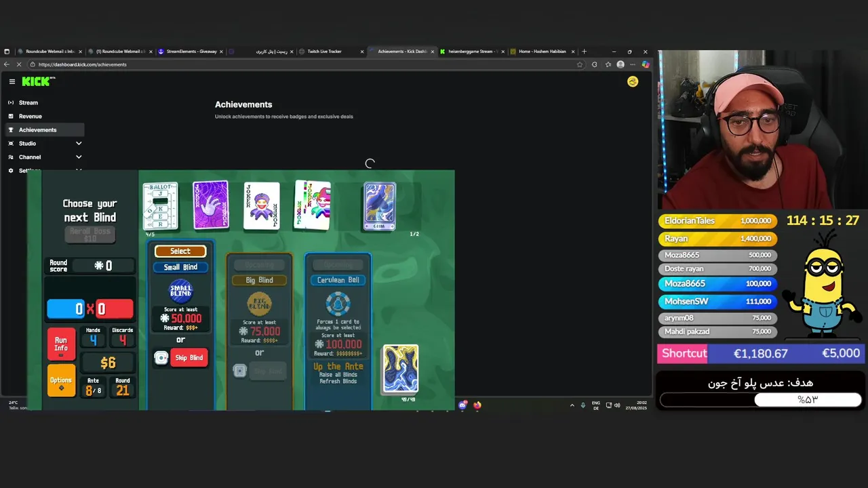This screenshot has height=488, width=868.
Task: Switch to Roundcube Webmail Inbox tab
Action: (x=50, y=52)
